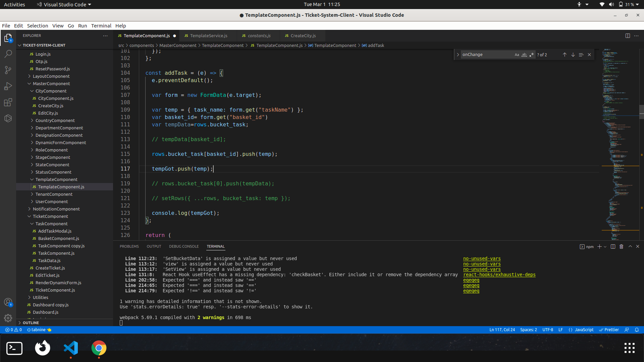This screenshot has height=362, width=644.
Task: Open Run and Debug view
Action: (x=8, y=86)
